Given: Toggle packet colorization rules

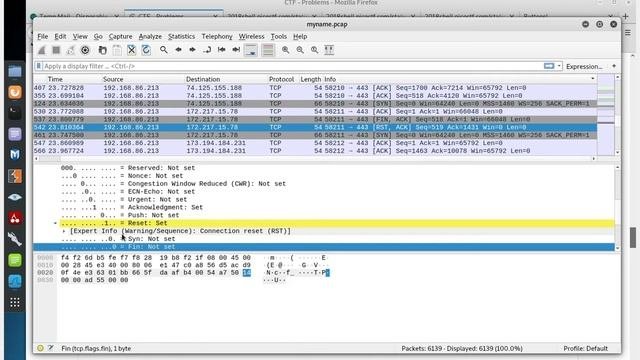Looking at the screenshot, I should point(268,50).
